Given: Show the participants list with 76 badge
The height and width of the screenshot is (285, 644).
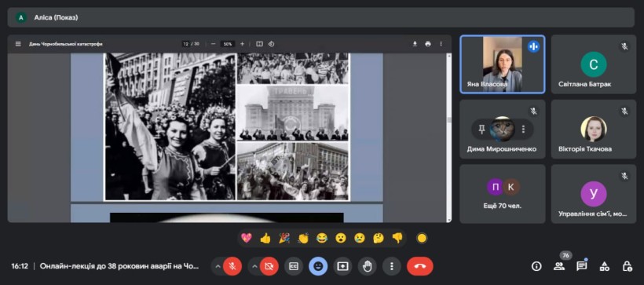Looking at the screenshot, I should [x=559, y=266].
